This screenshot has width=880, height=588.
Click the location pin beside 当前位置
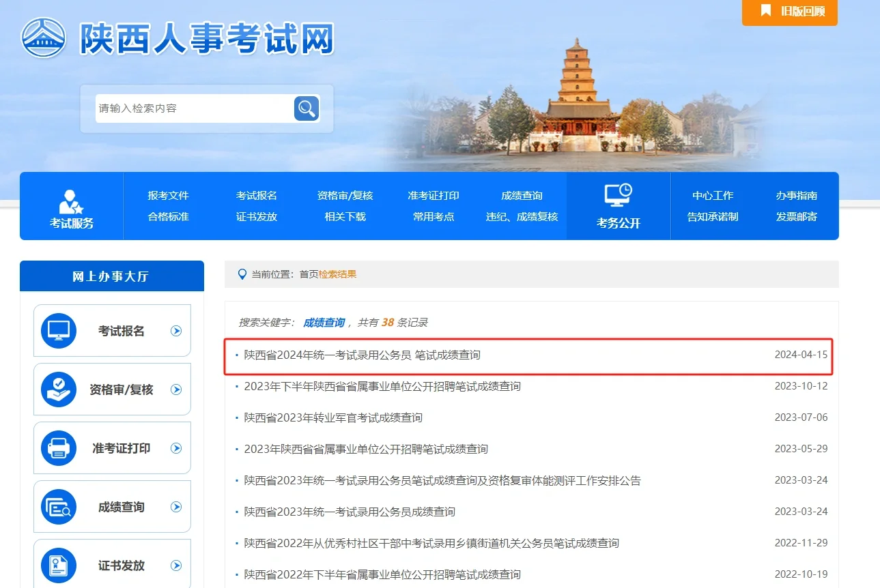pyautogui.click(x=242, y=274)
